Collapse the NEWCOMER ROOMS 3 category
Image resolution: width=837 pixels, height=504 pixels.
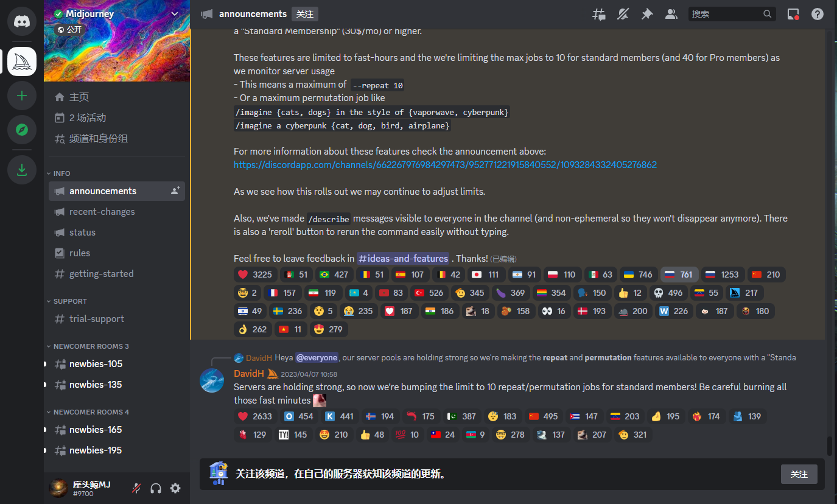pos(88,346)
